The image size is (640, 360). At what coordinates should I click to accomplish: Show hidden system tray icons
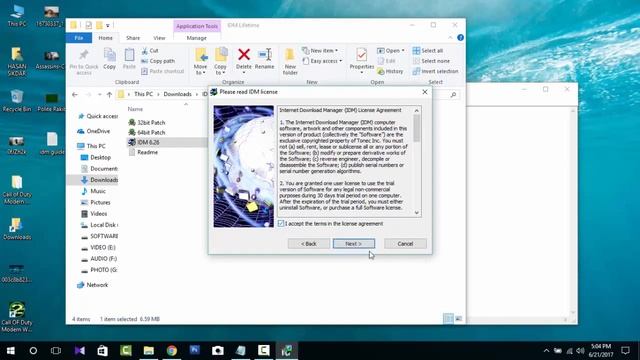tap(547, 350)
